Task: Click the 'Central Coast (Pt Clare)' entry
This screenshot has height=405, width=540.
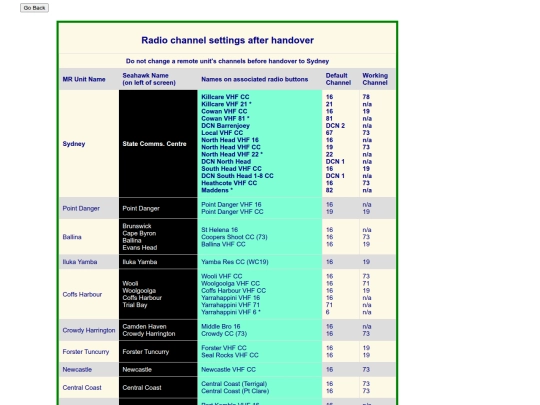Action: (x=235, y=391)
